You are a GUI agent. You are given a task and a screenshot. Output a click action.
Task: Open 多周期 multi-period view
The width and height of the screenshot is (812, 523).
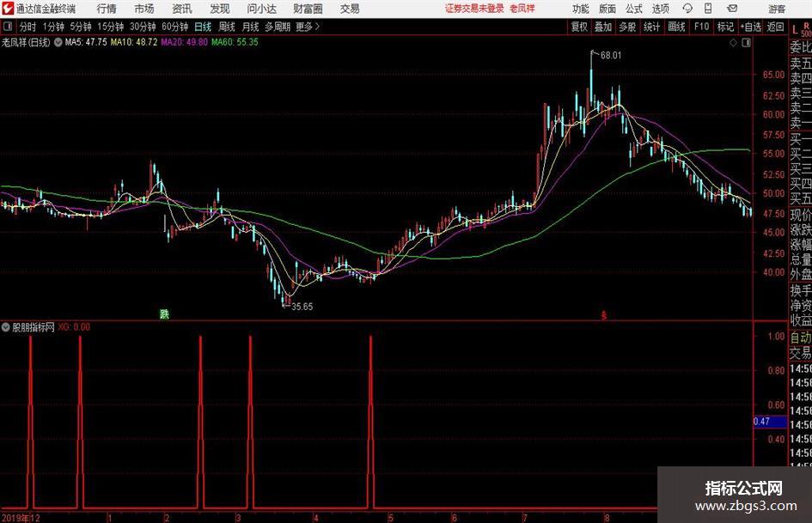click(x=278, y=27)
